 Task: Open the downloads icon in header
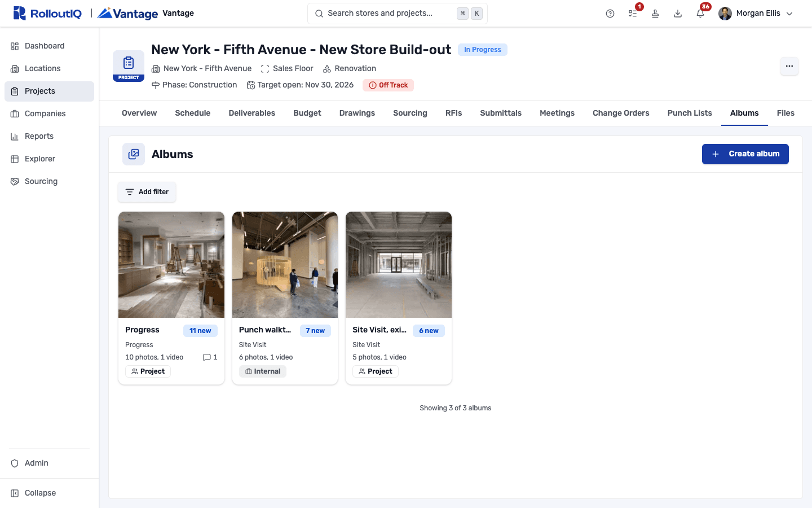click(x=678, y=14)
